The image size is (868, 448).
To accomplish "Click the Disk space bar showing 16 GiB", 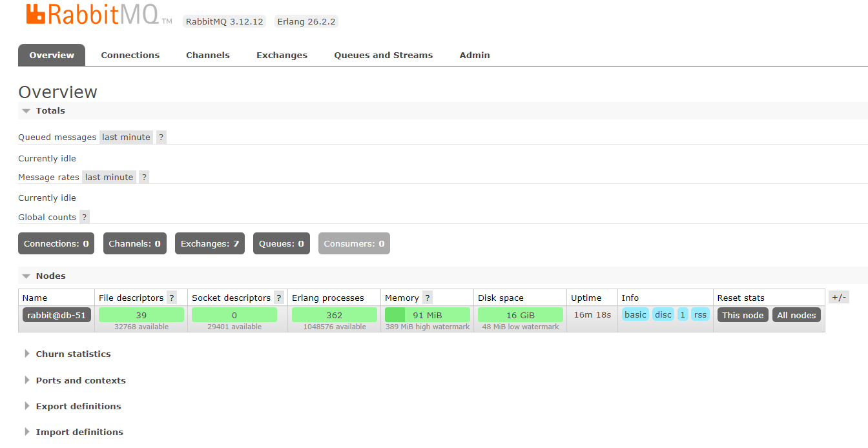I will [521, 315].
